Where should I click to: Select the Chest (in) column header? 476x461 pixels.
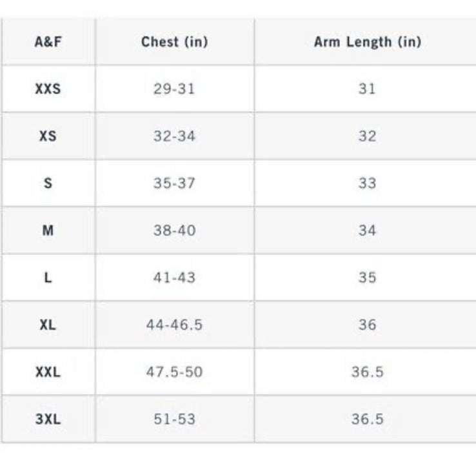click(x=175, y=41)
